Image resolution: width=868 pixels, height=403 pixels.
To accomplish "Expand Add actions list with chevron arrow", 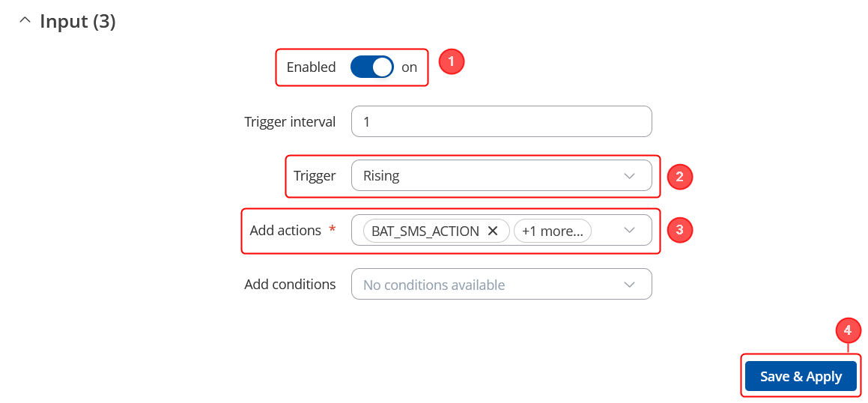I will click(x=629, y=231).
